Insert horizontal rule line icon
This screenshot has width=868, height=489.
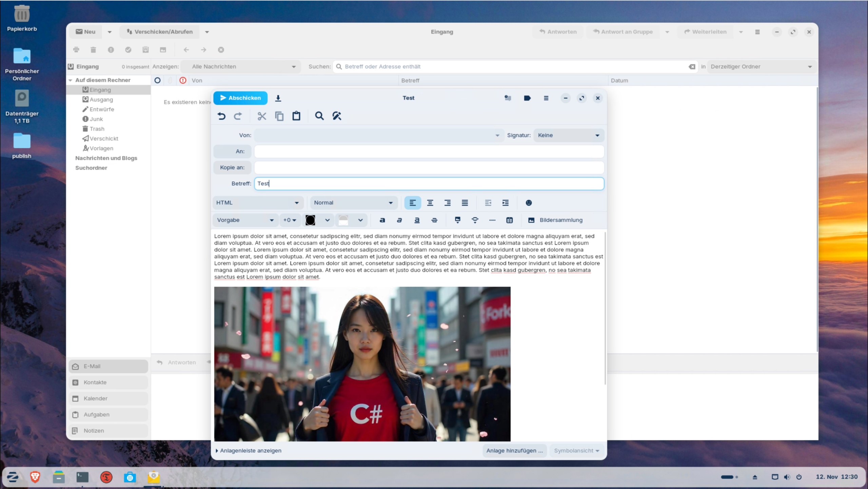[492, 220]
